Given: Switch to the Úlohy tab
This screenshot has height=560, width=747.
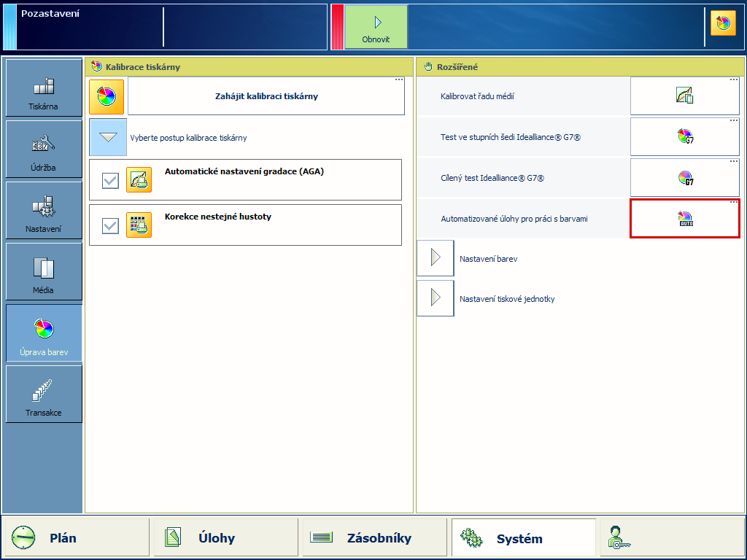Looking at the screenshot, I should coord(225,538).
